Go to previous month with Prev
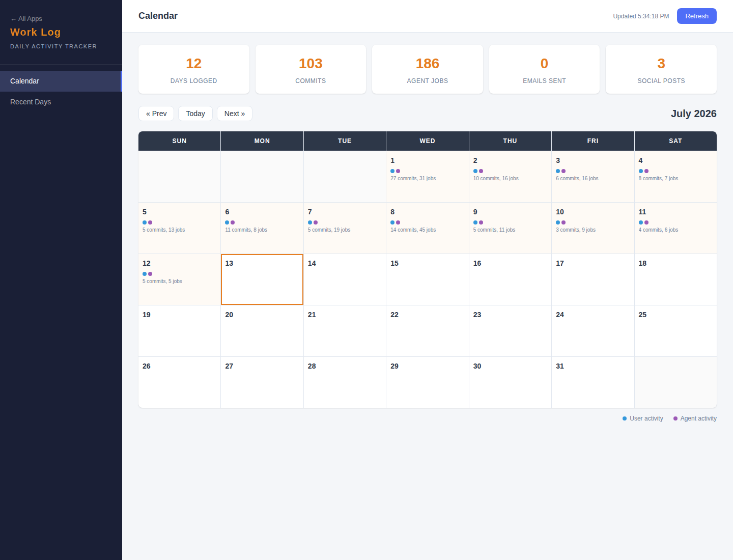This screenshot has width=733, height=560. click(156, 114)
